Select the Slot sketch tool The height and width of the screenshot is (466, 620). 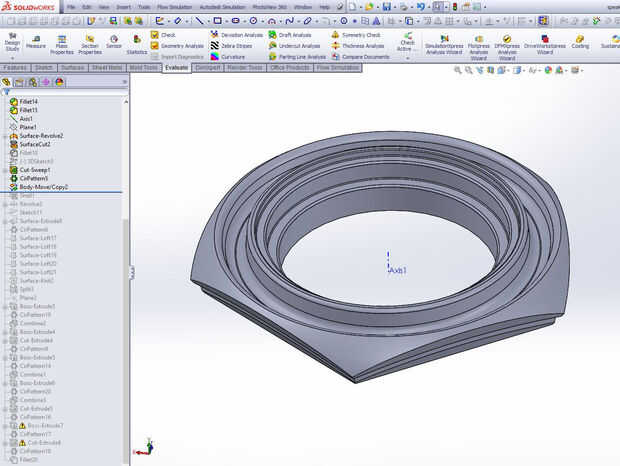[x=235, y=21]
